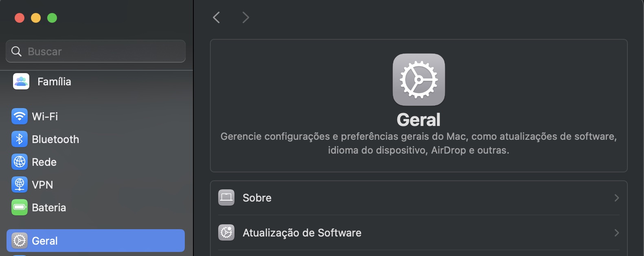Click the back navigation arrow
Viewport: 644px width, 256px height.
(x=216, y=17)
